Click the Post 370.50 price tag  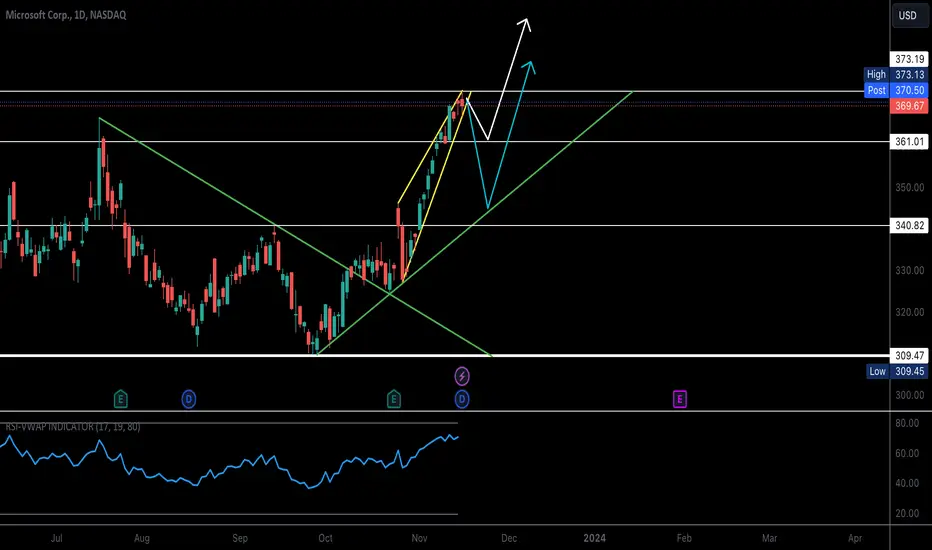896,90
